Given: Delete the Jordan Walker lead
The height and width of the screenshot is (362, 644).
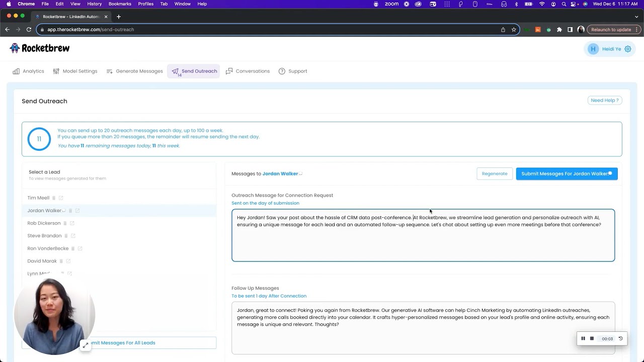Looking at the screenshot, I should (70, 211).
